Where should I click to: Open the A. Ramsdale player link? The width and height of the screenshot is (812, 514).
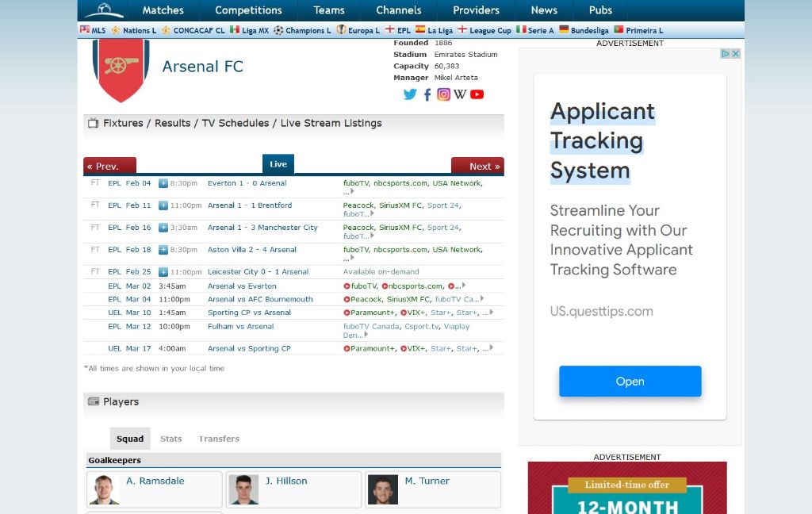[x=155, y=481]
